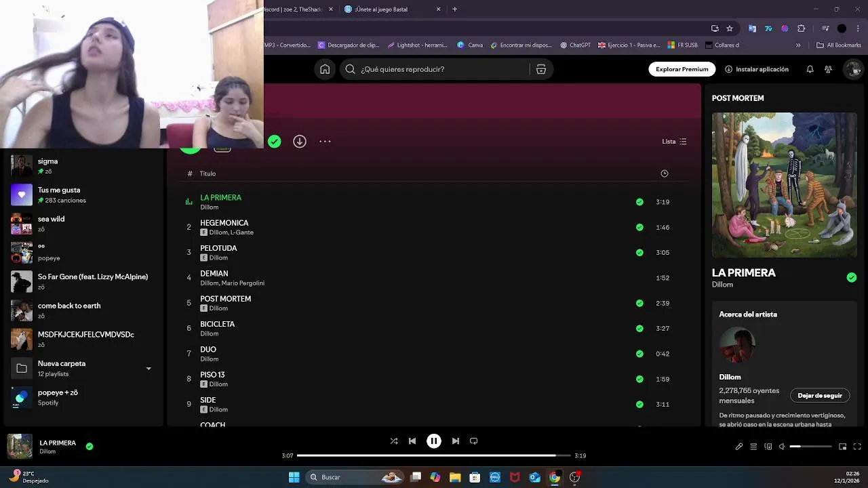The width and height of the screenshot is (868, 488).
Task: Open connect to a device icon
Action: [768, 447]
